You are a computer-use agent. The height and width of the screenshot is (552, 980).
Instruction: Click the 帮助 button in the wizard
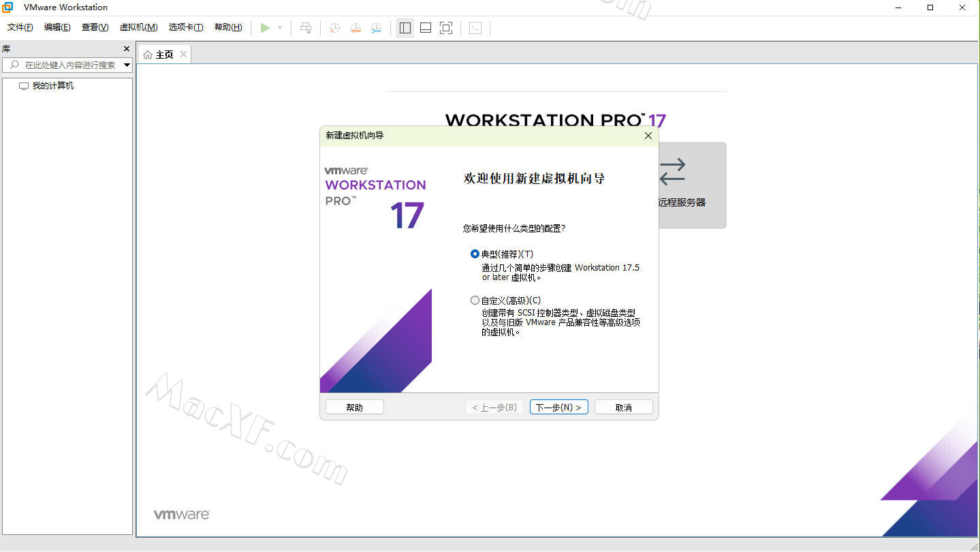[x=355, y=407]
